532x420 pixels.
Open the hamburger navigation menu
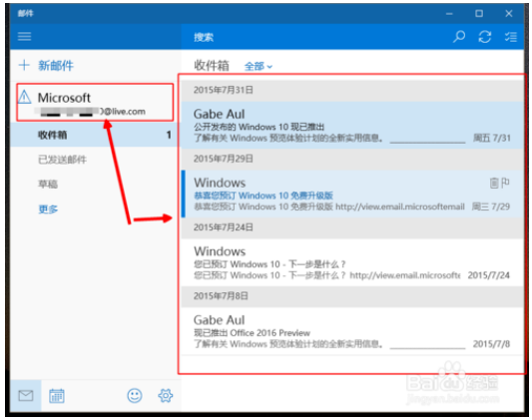(x=24, y=36)
